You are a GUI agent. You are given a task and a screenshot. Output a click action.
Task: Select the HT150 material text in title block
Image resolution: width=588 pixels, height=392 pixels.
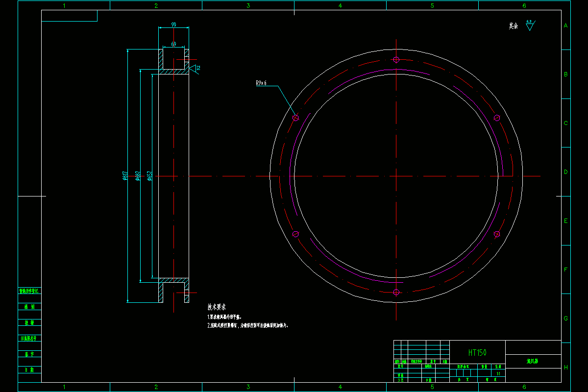(477, 352)
